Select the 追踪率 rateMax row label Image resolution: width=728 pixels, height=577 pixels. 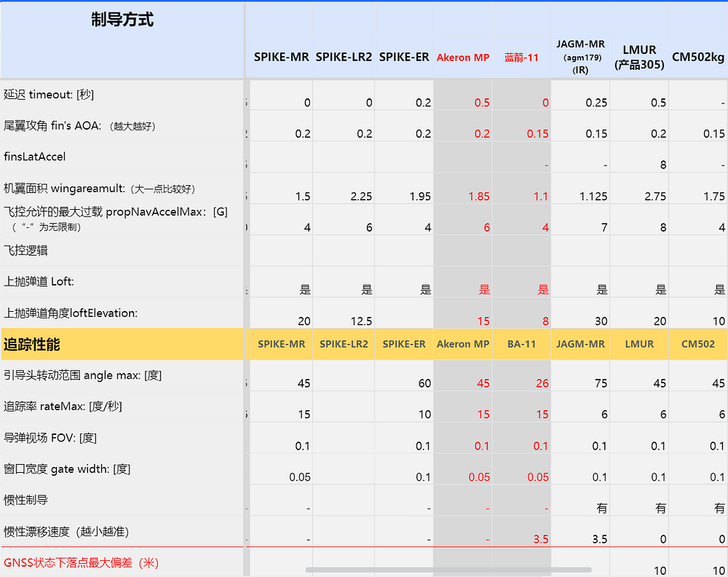tap(62, 407)
